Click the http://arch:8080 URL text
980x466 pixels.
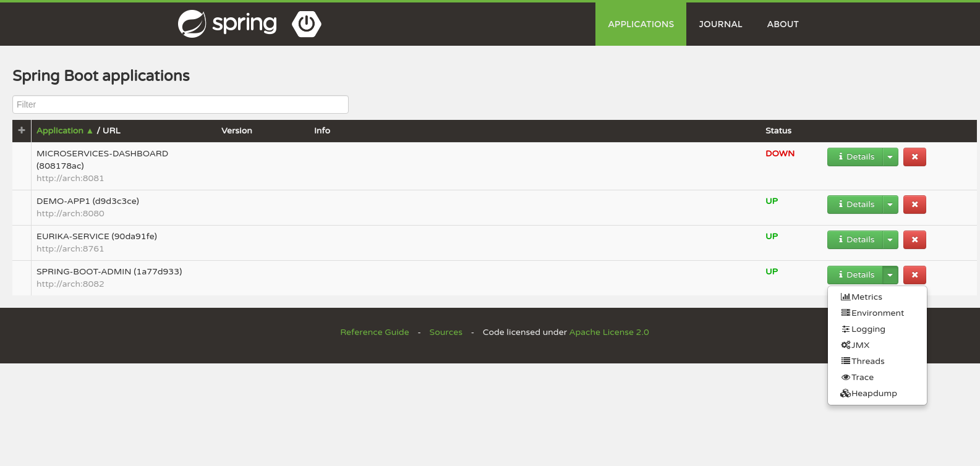(x=70, y=213)
